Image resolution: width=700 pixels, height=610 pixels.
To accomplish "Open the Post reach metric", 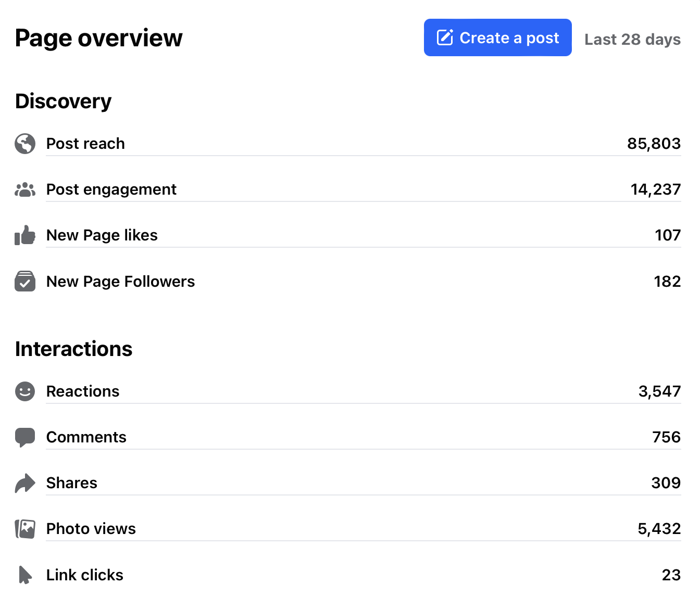I will [85, 144].
